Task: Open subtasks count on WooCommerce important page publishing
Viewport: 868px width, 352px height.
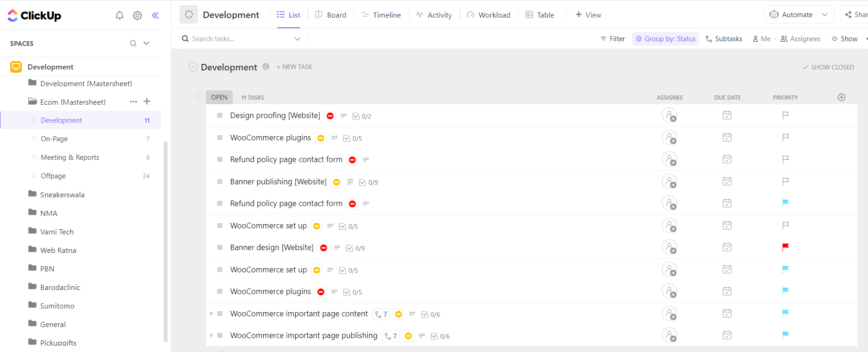Action: click(391, 336)
